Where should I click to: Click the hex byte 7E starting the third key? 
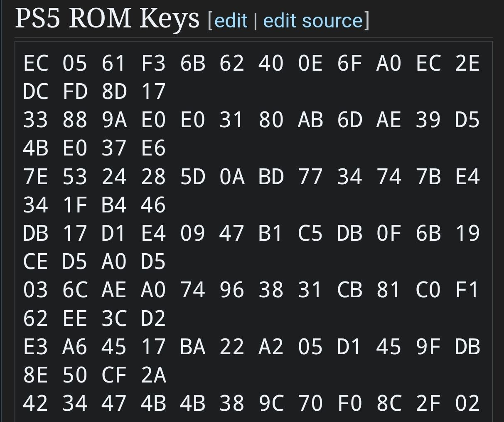pyautogui.click(x=35, y=177)
